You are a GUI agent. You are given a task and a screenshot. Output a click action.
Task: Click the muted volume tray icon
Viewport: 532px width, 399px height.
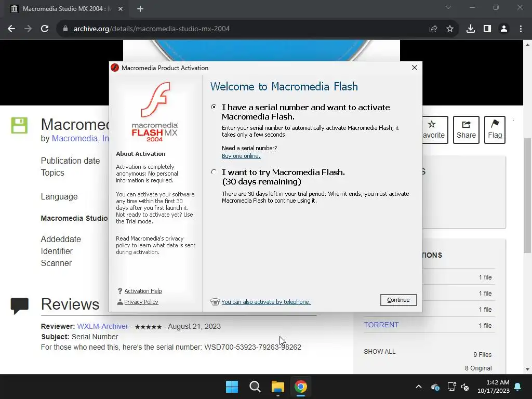coord(465,387)
